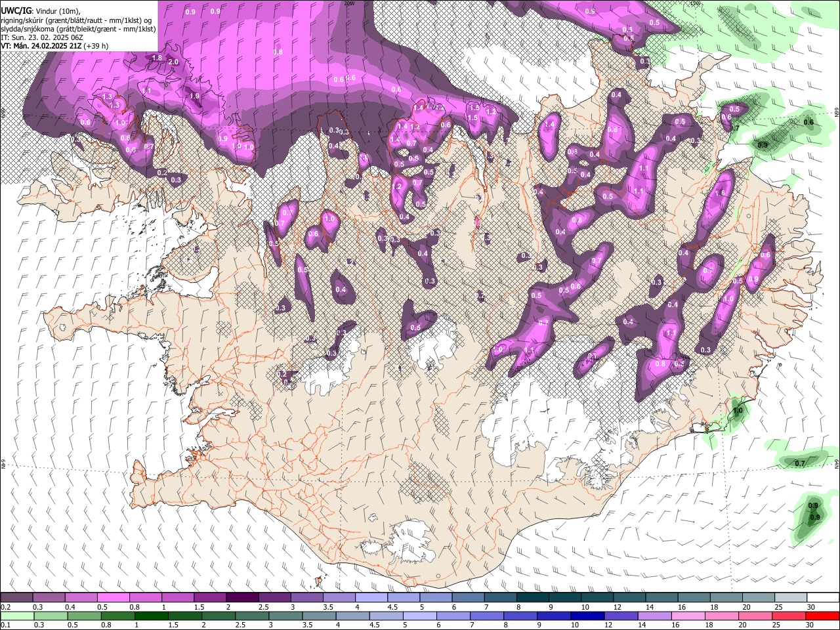Pick the snow legend swatch between 0.5 and 0.8
The image size is (840, 630).
(x=114, y=597)
